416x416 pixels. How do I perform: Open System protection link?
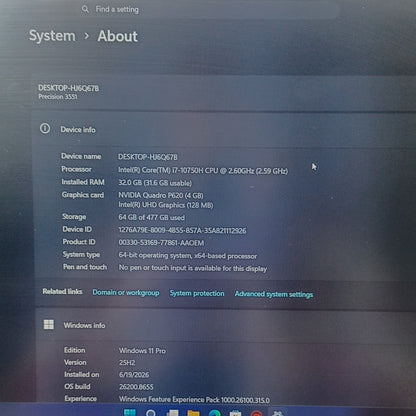coord(197,293)
